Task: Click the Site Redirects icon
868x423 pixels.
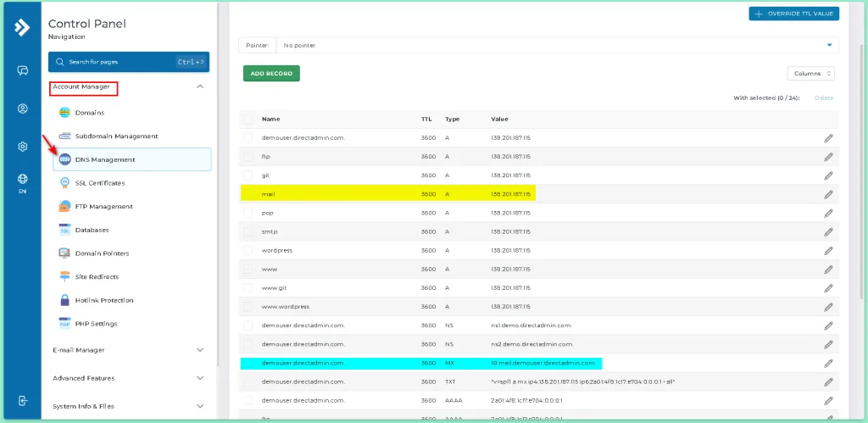Action: coord(64,276)
